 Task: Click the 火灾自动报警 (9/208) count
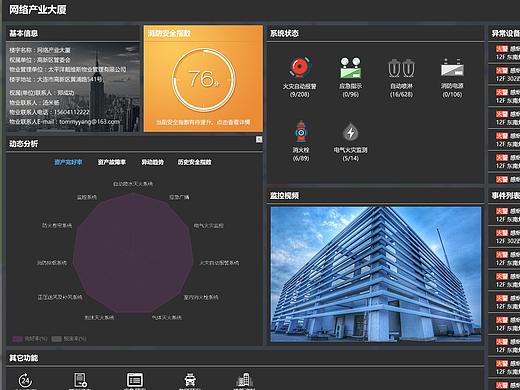click(299, 94)
